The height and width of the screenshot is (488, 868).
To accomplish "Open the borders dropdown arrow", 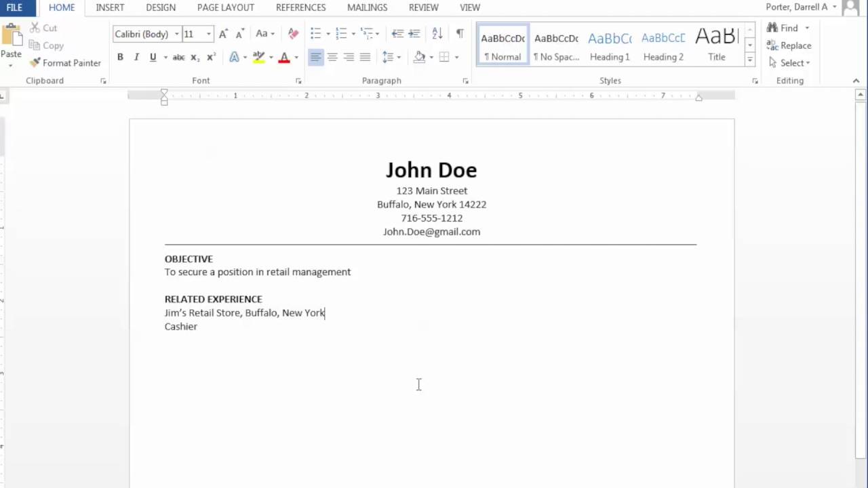I will coord(456,58).
